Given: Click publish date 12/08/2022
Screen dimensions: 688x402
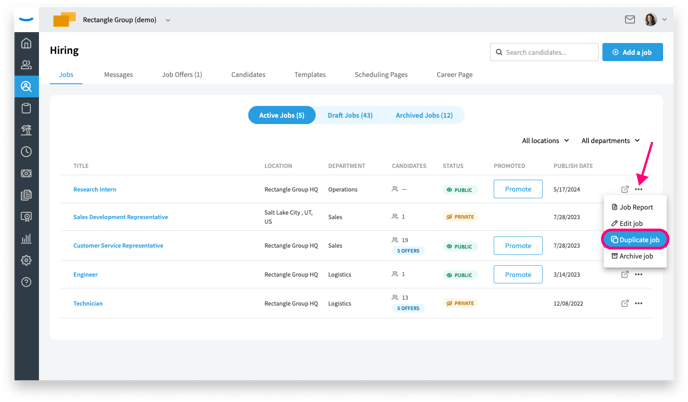Looking at the screenshot, I should point(568,303).
